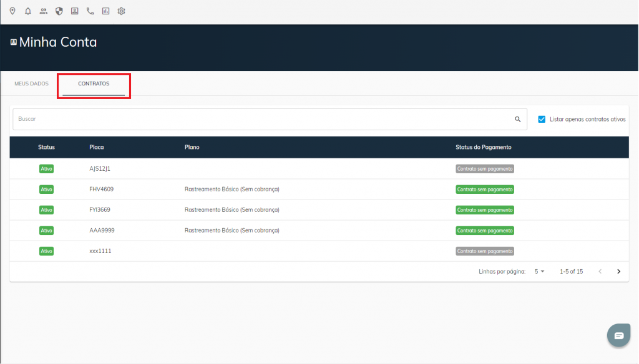The image size is (639, 364).
Task: Open the chat support bubble
Action: (x=618, y=335)
